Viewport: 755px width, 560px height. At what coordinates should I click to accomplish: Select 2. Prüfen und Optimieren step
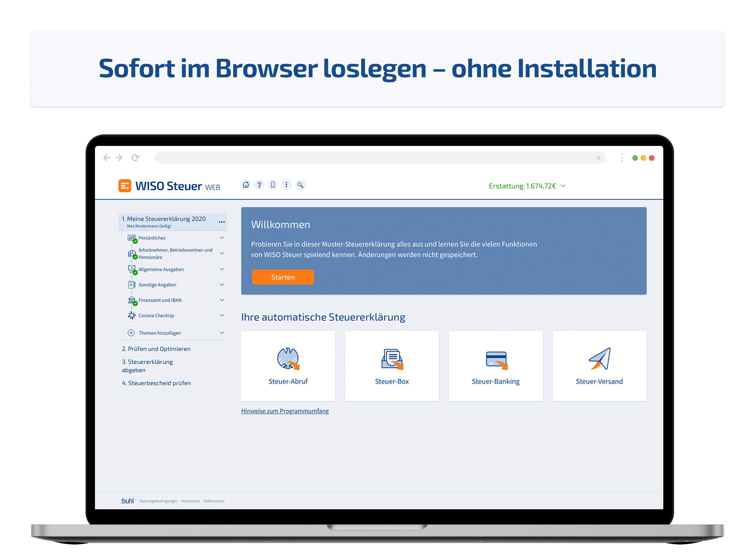156,349
